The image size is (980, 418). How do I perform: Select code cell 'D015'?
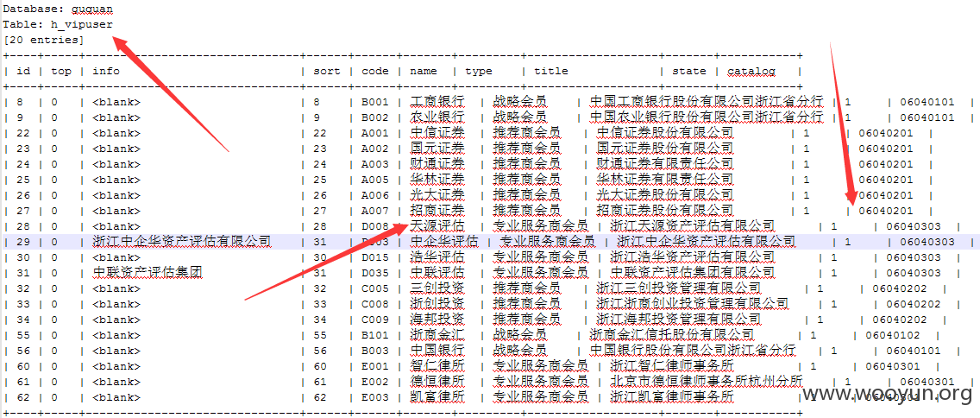point(375,257)
